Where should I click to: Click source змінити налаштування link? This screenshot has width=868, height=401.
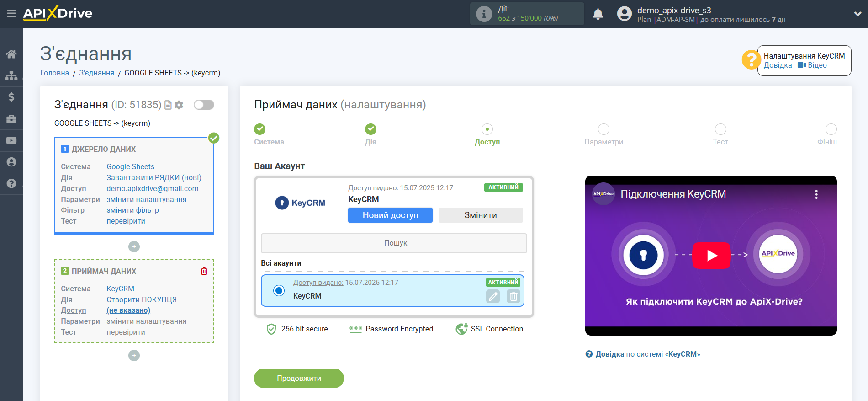coord(147,199)
